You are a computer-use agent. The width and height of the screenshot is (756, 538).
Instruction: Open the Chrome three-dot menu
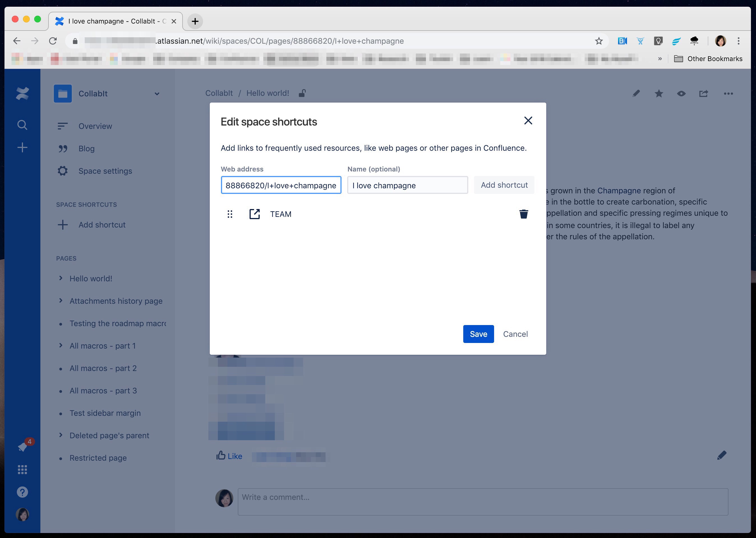(738, 41)
